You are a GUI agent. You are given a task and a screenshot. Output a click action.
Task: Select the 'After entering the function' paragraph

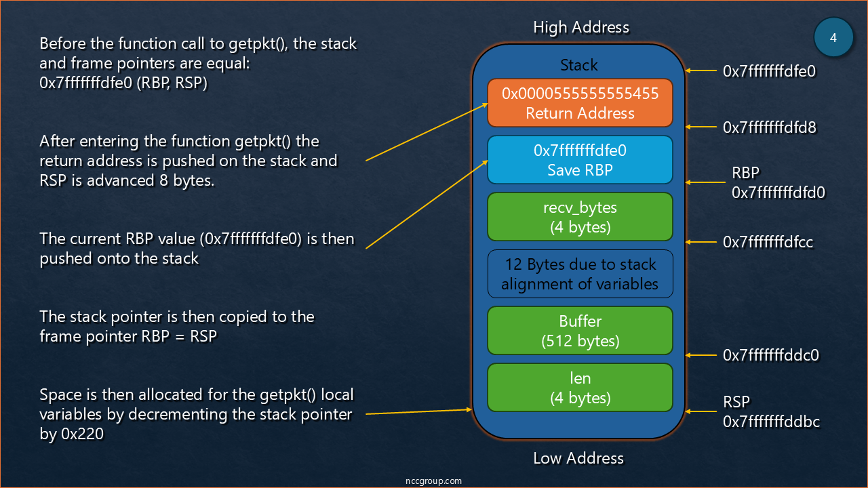point(189,161)
